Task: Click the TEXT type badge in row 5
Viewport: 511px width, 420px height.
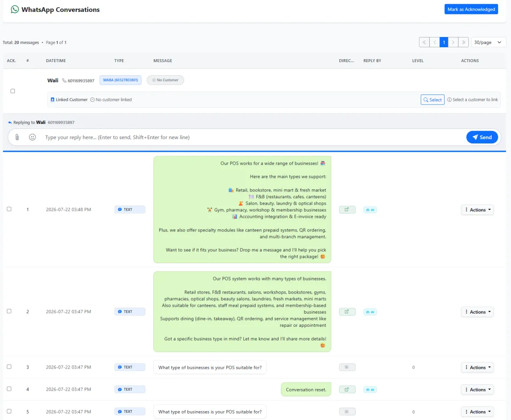Action: point(129,411)
